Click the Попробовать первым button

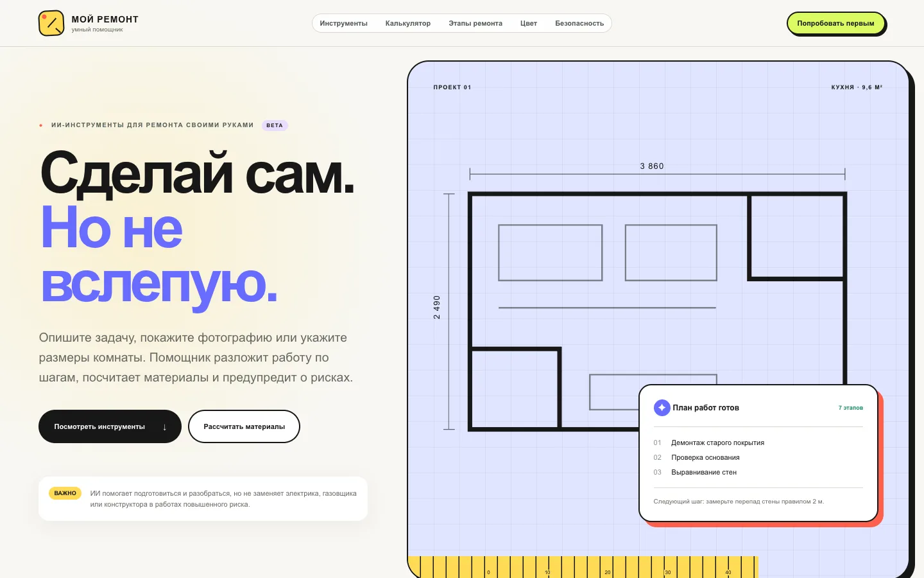coord(835,23)
